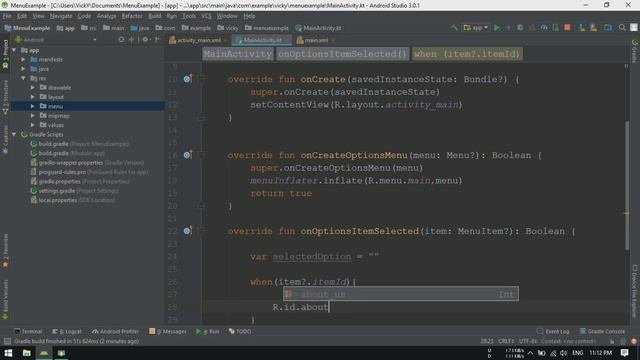The width and height of the screenshot is (640, 360).
Task: Open the TODO tool window
Action: pos(240,331)
